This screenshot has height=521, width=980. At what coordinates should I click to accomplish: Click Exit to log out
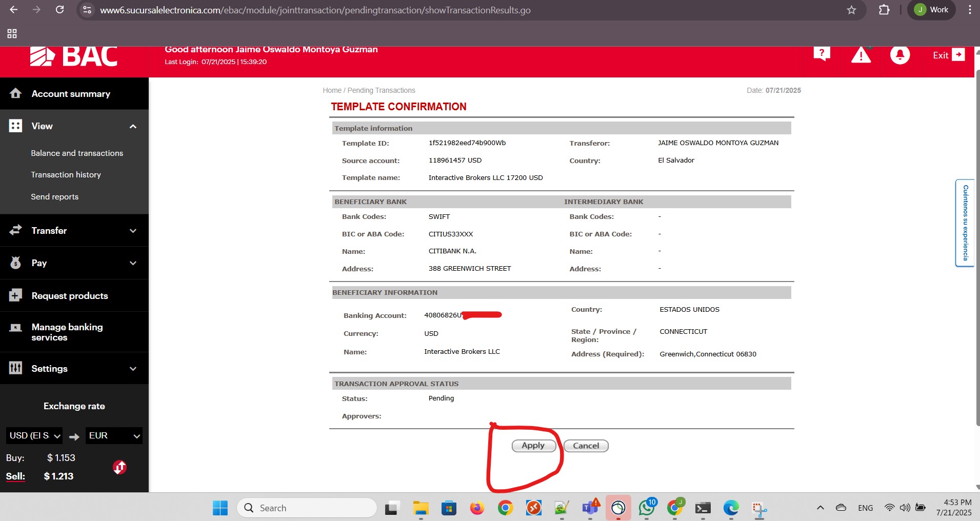tap(948, 55)
